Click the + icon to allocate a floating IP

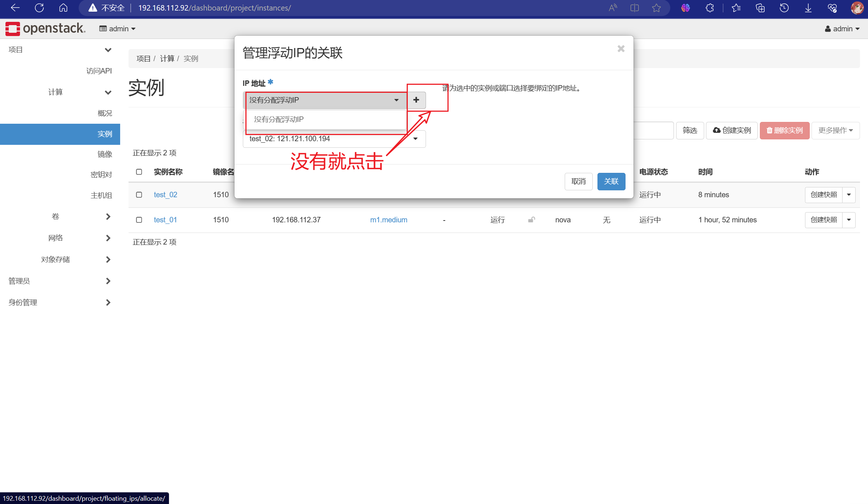416,100
